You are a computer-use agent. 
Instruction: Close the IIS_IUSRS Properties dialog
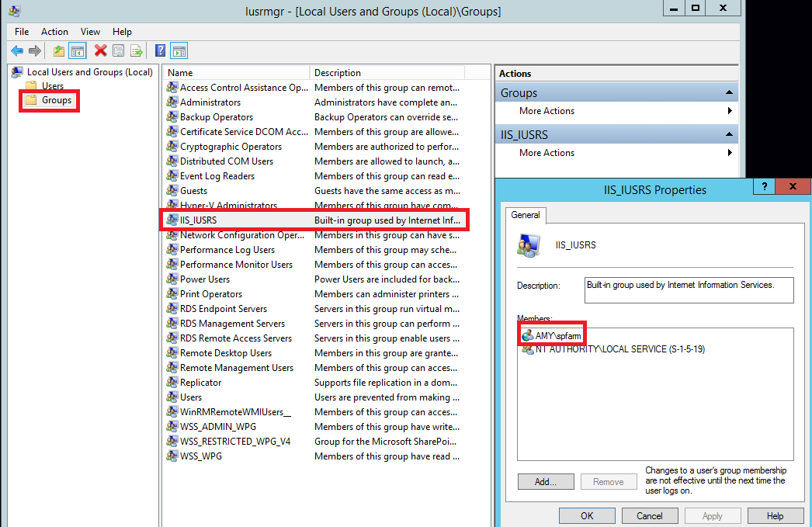click(793, 187)
